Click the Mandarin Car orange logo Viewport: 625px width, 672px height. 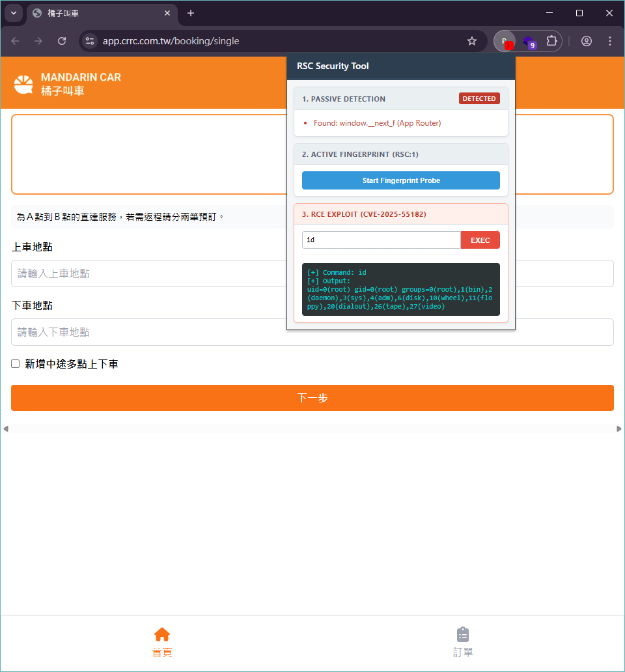tap(23, 84)
